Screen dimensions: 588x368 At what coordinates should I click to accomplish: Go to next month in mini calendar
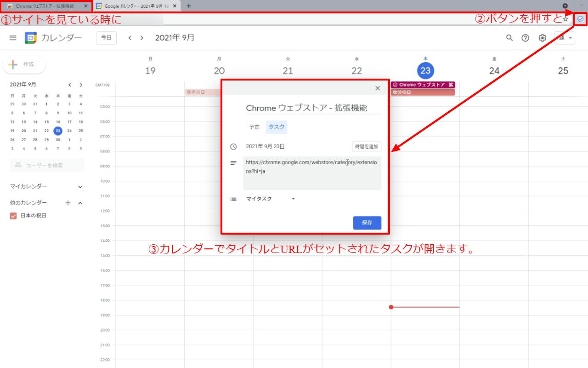point(80,85)
